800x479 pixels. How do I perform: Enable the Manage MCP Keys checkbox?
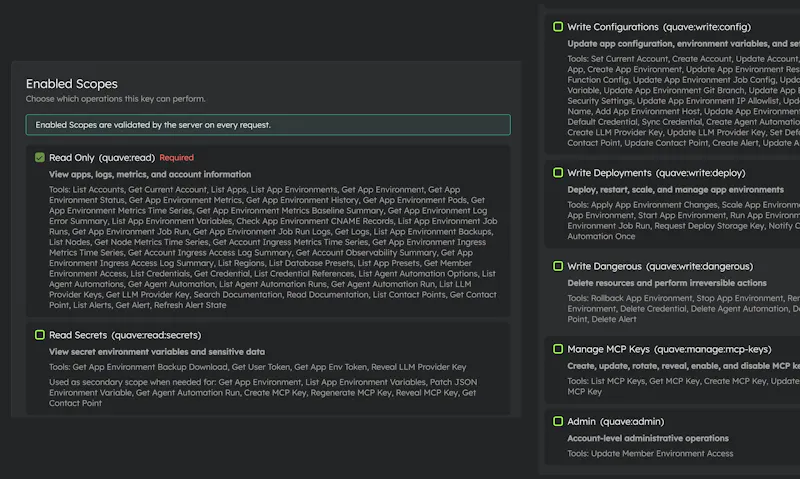[x=558, y=349]
